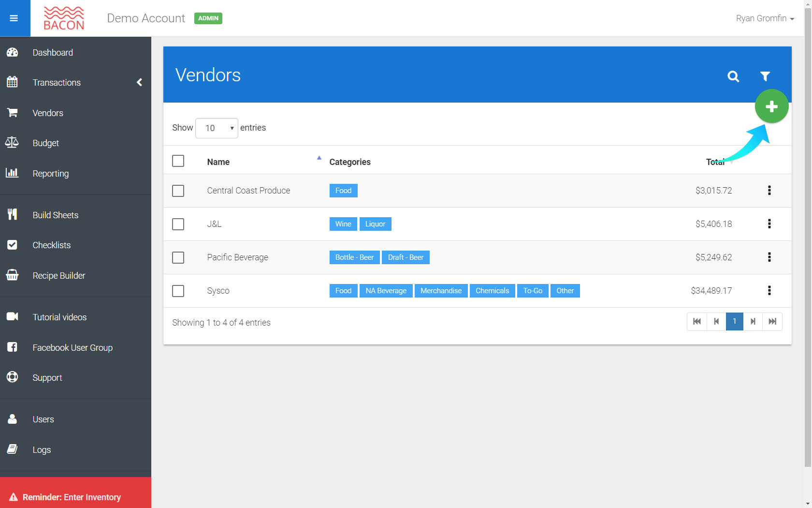The image size is (812, 508).
Task: Click the Merchandise category tag
Action: point(441,291)
